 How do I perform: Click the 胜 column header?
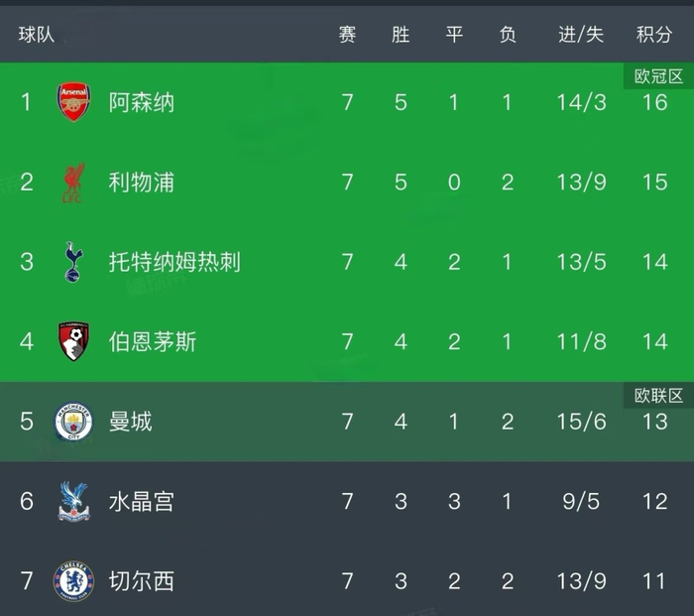401,35
